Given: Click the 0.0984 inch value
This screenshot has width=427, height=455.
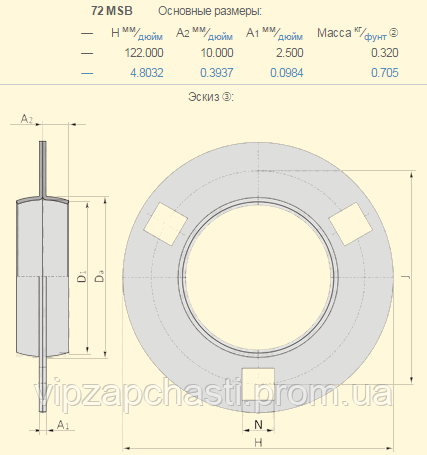Looking at the screenshot, I should [x=287, y=73].
